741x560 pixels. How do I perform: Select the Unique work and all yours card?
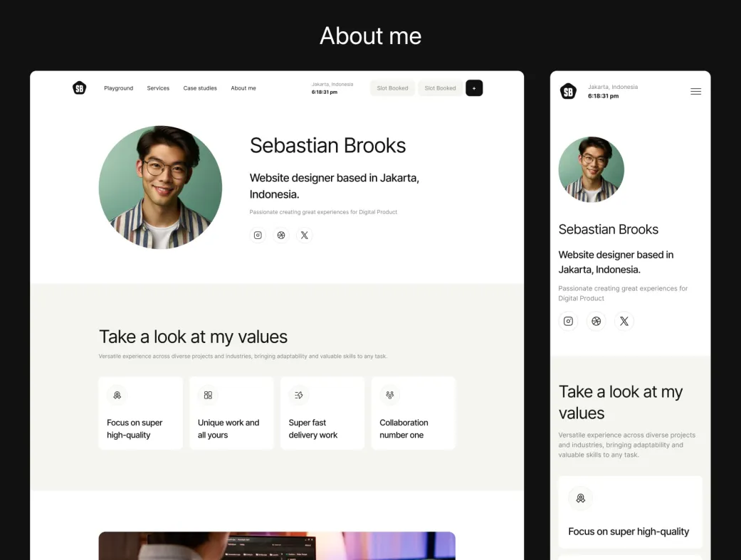pos(231,413)
